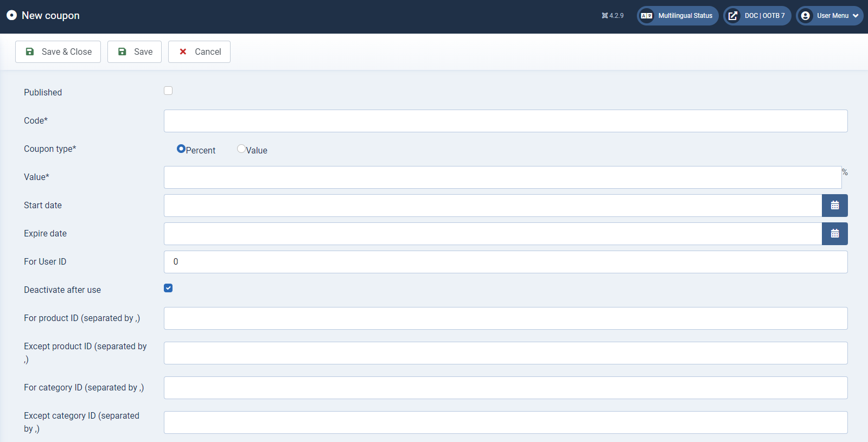Image resolution: width=868 pixels, height=442 pixels.
Task: Expand the User Menu dropdown
Action: (829, 16)
